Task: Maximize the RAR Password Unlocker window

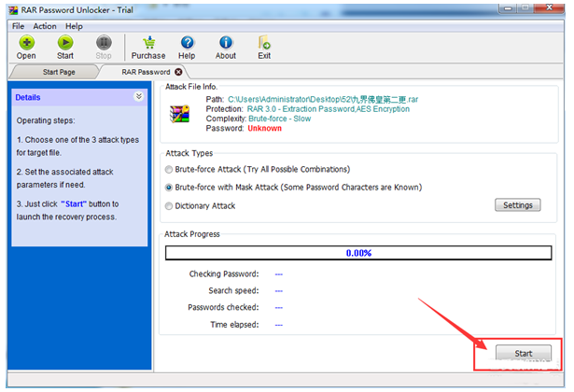Action: (x=525, y=8)
